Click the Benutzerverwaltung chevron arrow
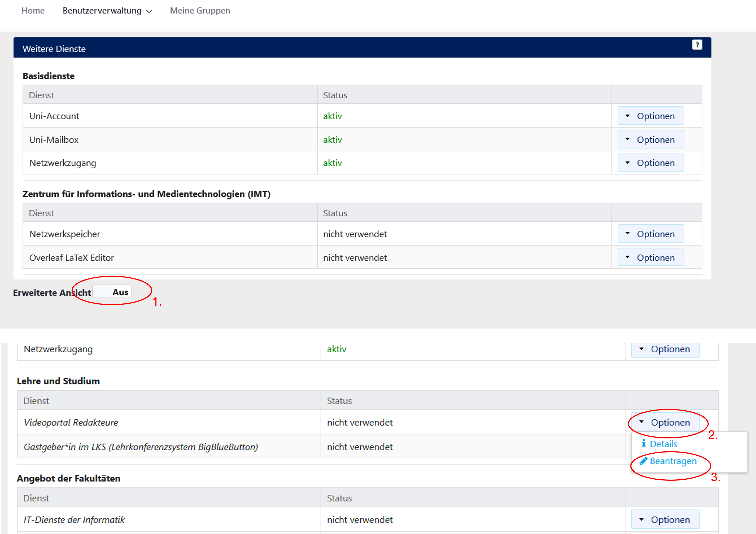Image resolution: width=756 pixels, height=534 pixels. 149,11
